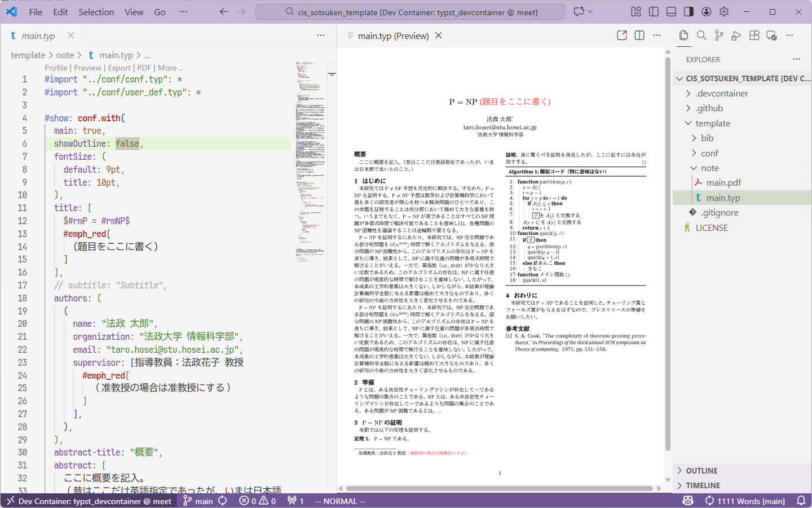Expand the OUTLINE section

701,471
